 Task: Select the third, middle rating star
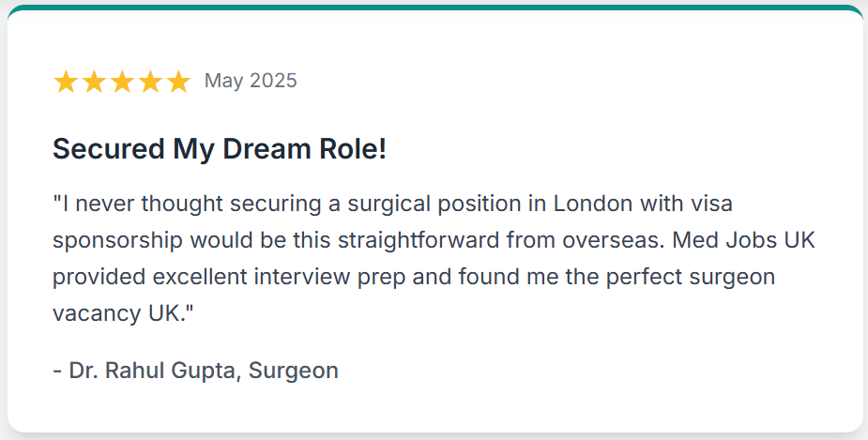pyautogui.click(x=122, y=82)
